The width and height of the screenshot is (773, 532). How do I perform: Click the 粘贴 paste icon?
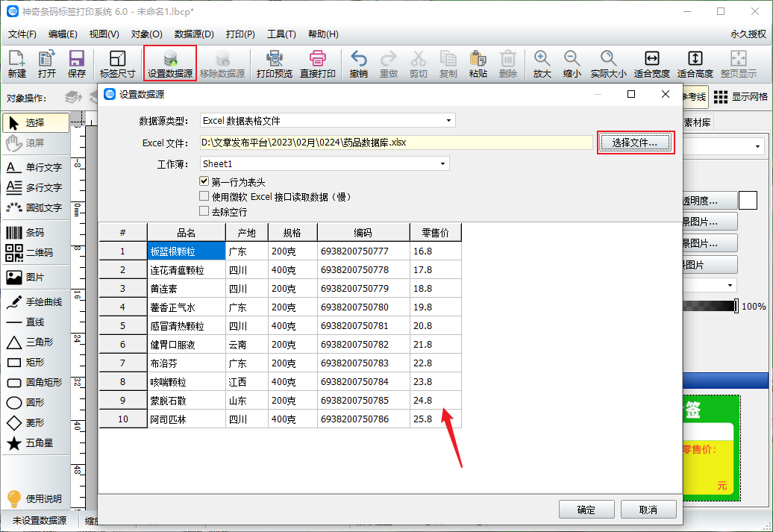[478, 64]
